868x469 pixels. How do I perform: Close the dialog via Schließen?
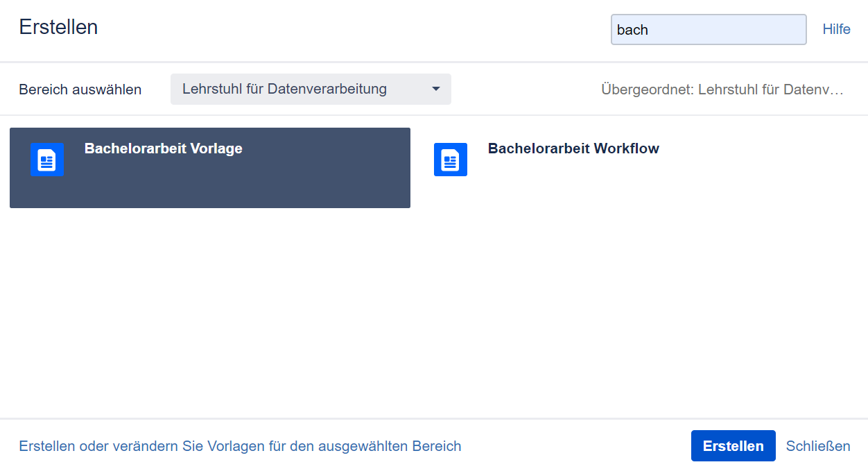click(818, 446)
